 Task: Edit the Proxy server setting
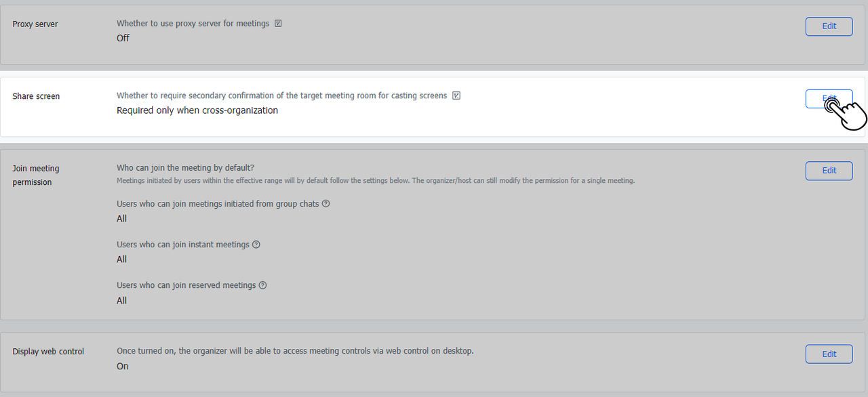click(829, 26)
